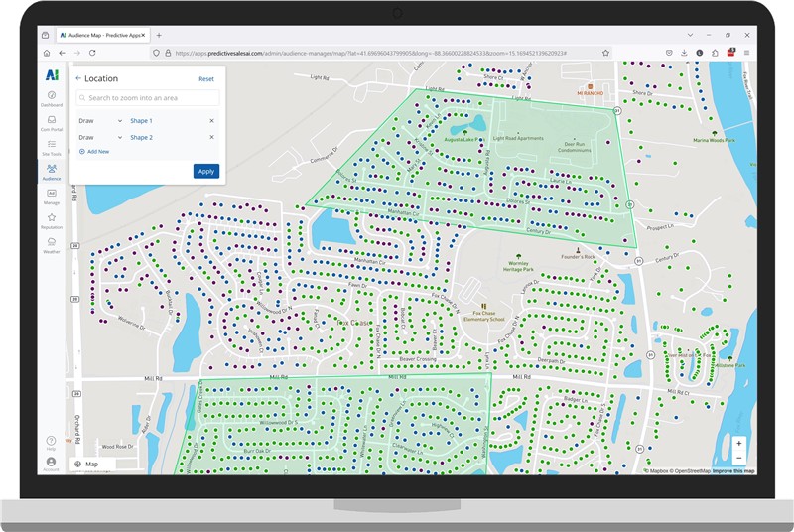
Task: Open the Dashboard sidebar icon
Action: 51,96
